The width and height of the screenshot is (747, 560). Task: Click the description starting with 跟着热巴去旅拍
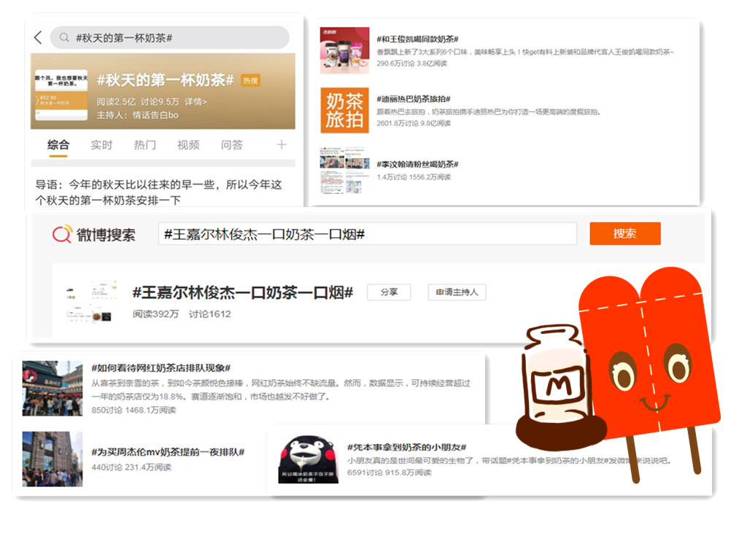(x=489, y=112)
